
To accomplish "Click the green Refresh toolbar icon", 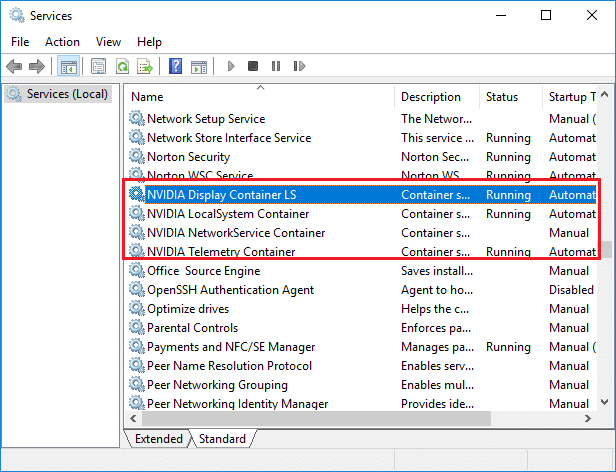I will [122, 67].
